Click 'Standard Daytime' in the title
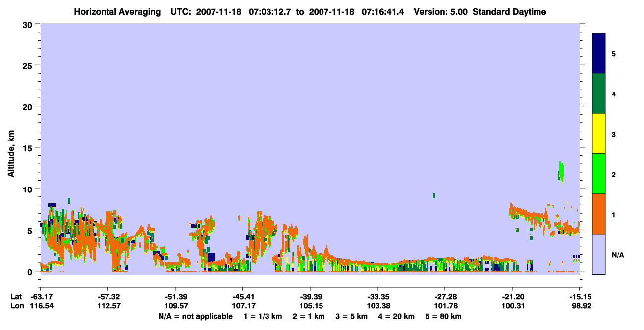Screen dimensions: 644x330 (x=509, y=12)
